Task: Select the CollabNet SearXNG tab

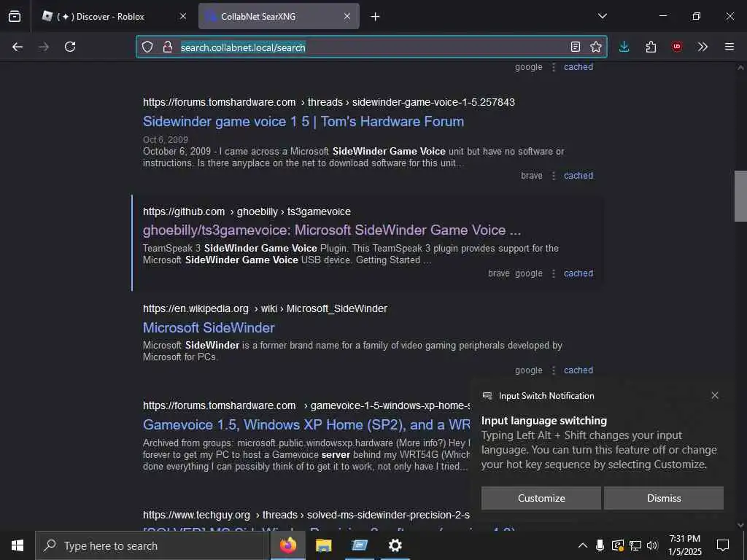Action: click(279, 16)
